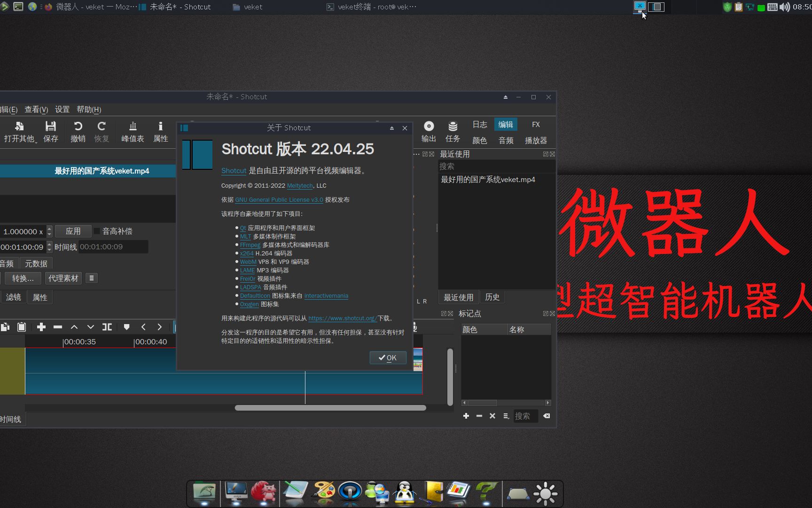Add marker with plus in Markers panel
Image resolution: width=812 pixels, height=508 pixels.
(x=466, y=416)
